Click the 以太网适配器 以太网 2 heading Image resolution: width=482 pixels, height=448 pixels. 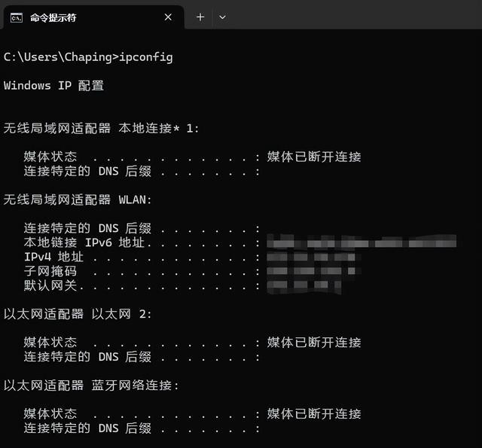click(78, 314)
